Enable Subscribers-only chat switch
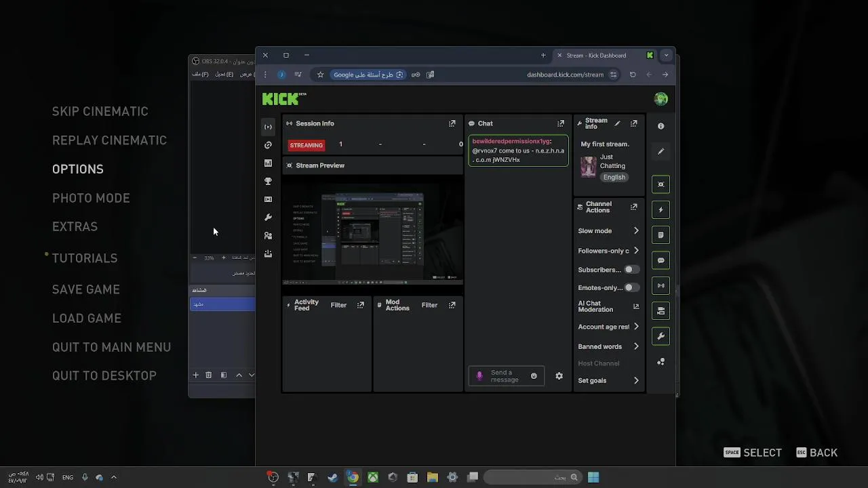Viewport: 868px width, 488px height. click(631, 270)
